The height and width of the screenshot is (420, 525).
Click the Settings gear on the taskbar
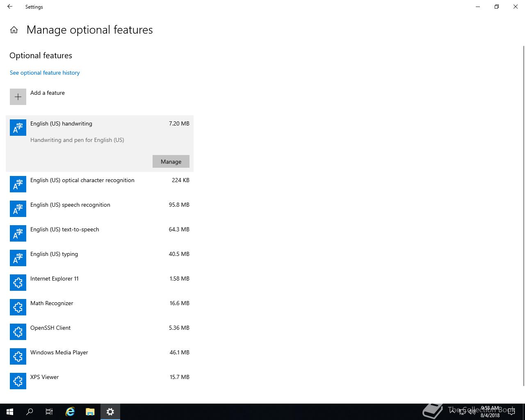[110, 412]
